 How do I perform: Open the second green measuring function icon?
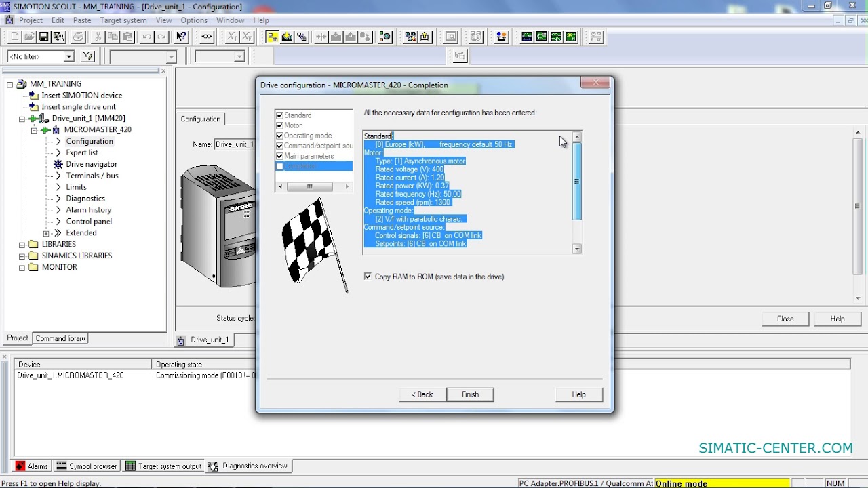tap(542, 37)
